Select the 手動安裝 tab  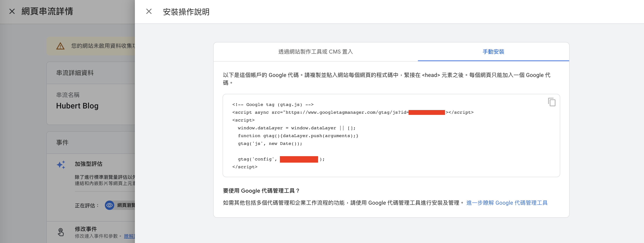click(493, 52)
